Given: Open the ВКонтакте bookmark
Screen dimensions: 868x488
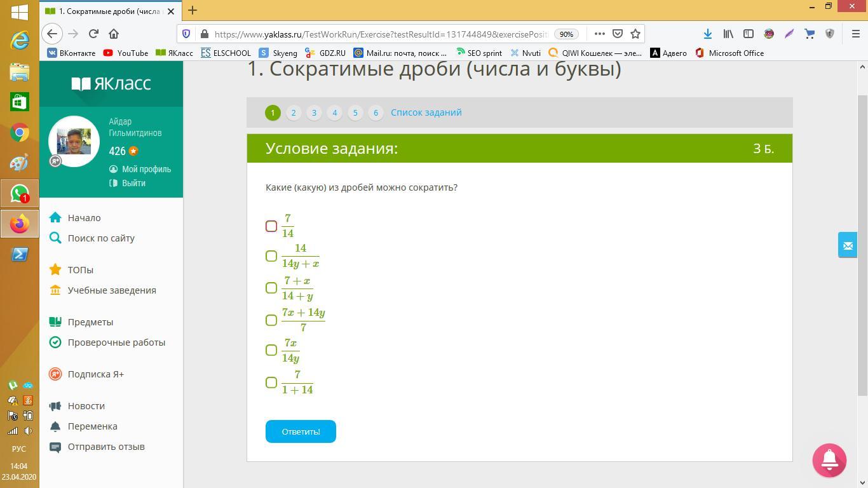Looking at the screenshot, I should pos(71,53).
